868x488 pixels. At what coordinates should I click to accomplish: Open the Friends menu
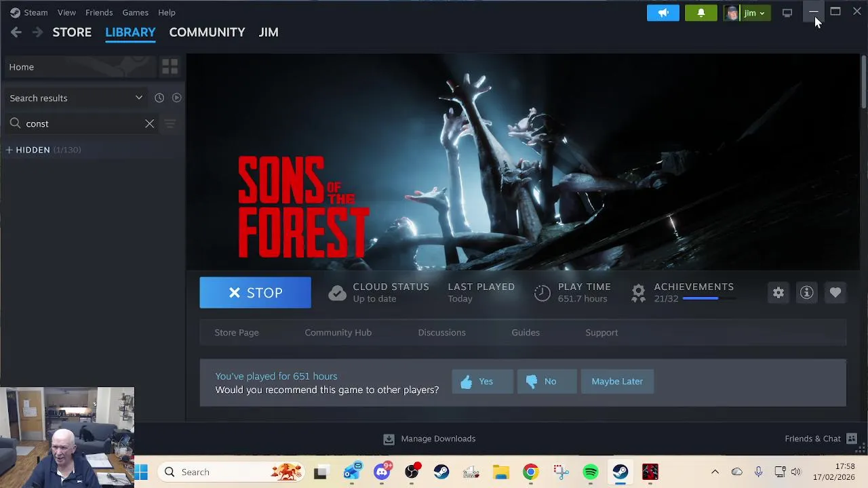pyautogui.click(x=99, y=12)
